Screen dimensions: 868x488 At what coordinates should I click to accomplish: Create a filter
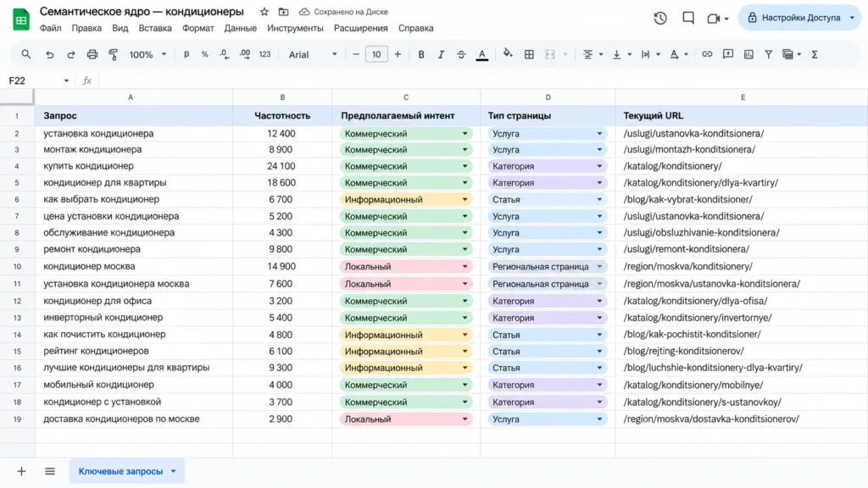tap(768, 54)
